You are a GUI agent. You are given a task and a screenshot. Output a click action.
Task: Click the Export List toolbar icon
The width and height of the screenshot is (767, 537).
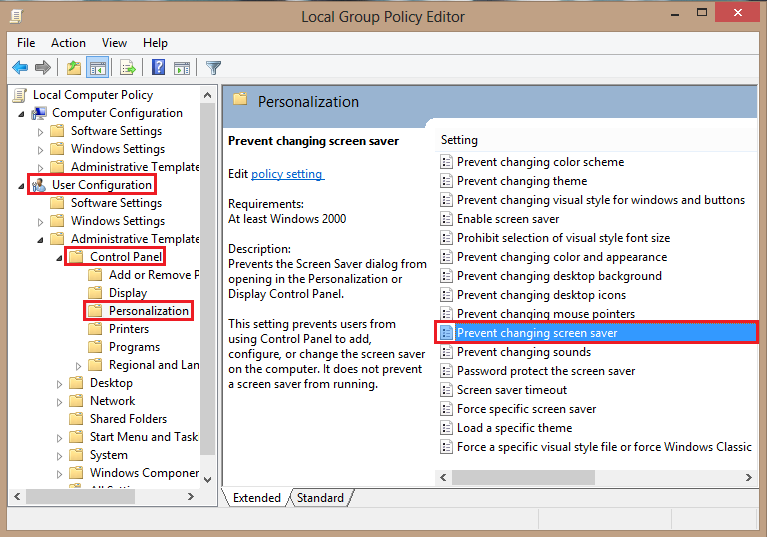pos(128,67)
